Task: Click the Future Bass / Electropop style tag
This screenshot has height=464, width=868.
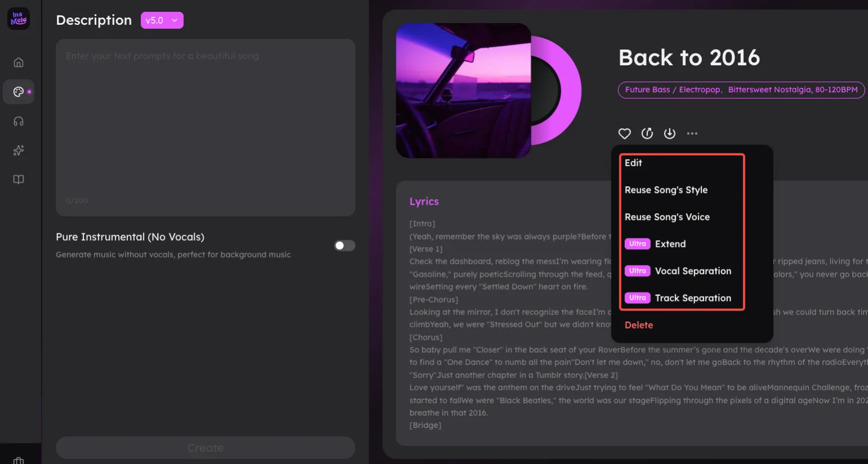Action: pyautogui.click(x=672, y=89)
